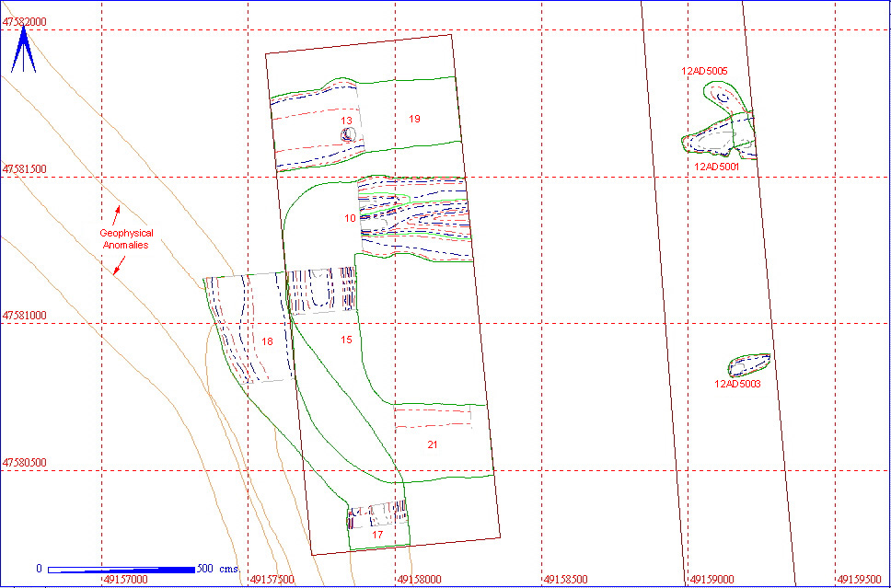Select the Geophysical Anomalies label
The width and height of the screenshot is (891, 588).
pyautogui.click(x=124, y=239)
